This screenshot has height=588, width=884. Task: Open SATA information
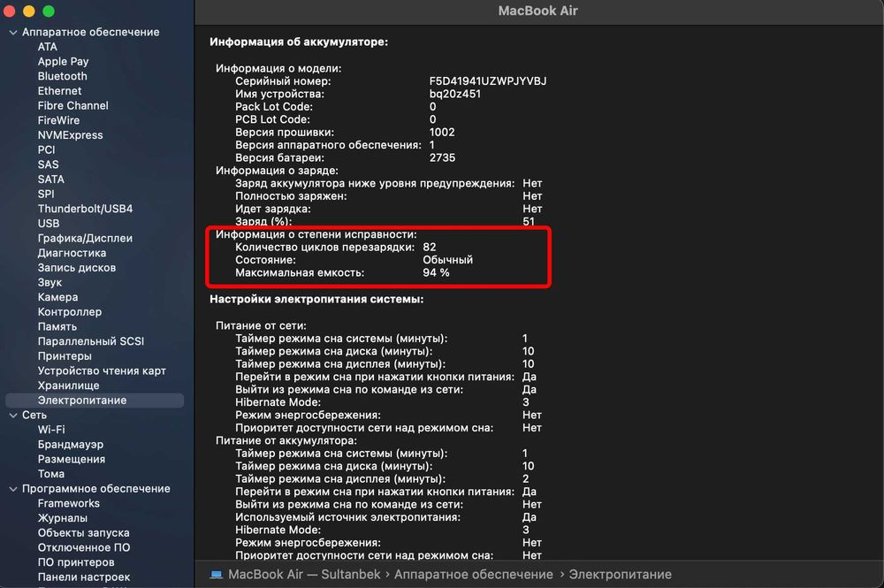coord(50,179)
